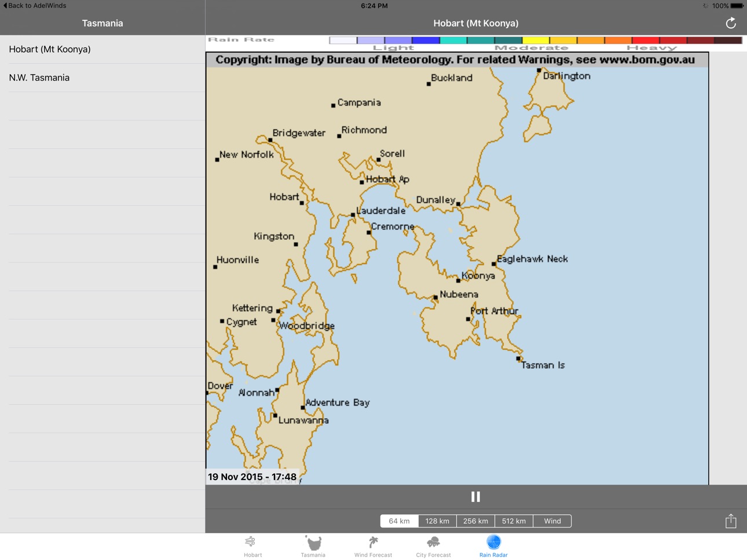
Task: Tap the Port Arthur label on map
Action: [x=494, y=311]
